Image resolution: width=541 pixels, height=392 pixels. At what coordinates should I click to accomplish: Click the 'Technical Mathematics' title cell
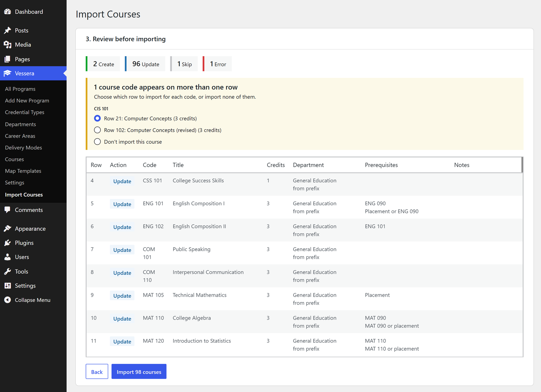point(199,295)
